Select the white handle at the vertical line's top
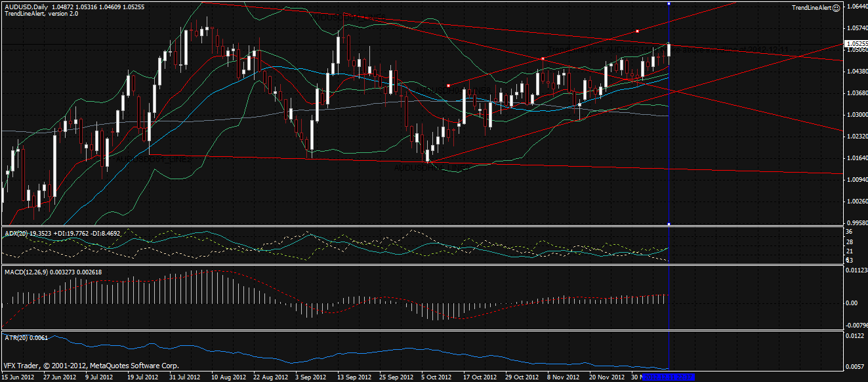Image resolution: width=868 pixels, height=382 pixels. pos(669,4)
